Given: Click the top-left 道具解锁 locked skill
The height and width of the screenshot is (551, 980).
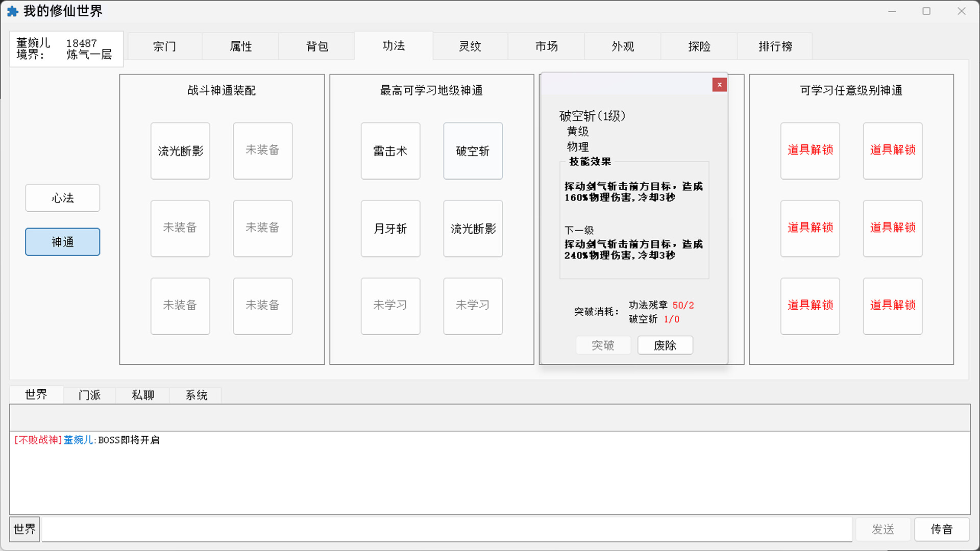Looking at the screenshot, I should tap(810, 151).
